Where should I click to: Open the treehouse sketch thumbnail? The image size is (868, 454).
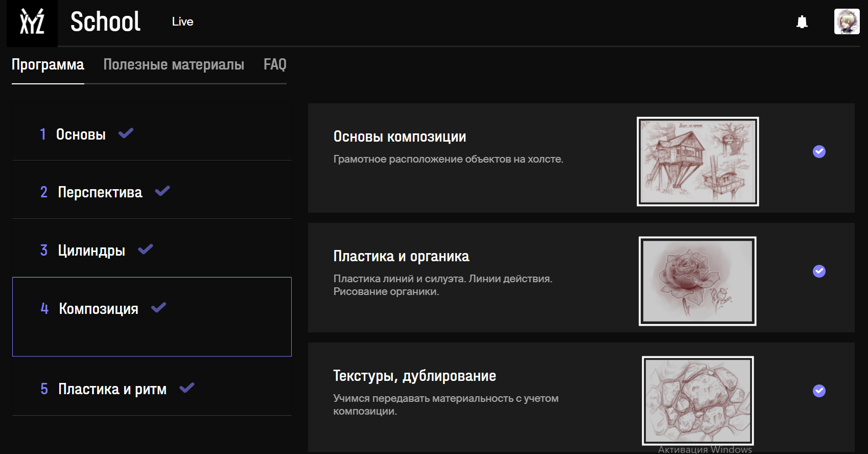click(x=697, y=162)
